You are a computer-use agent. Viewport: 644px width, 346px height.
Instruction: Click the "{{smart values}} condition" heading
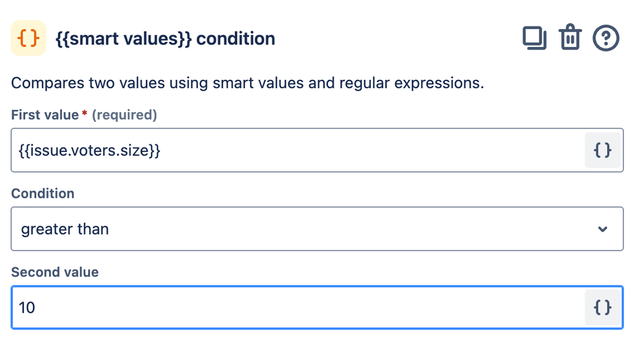click(x=166, y=39)
